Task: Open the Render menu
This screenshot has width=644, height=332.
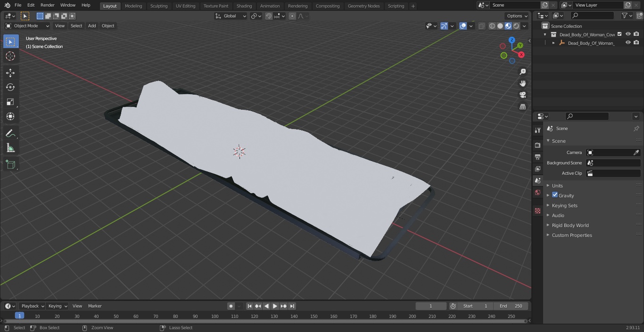Action: 47,5
